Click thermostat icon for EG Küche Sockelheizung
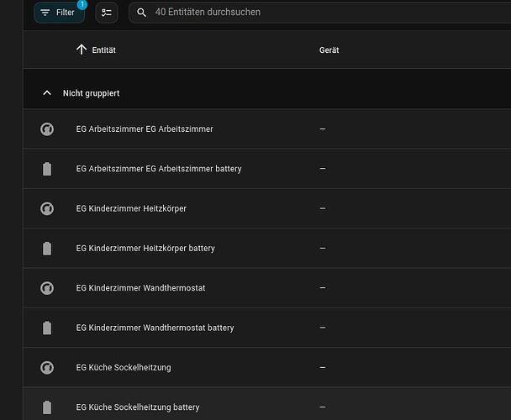This screenshot has width=511, height=420. point(47,368)
